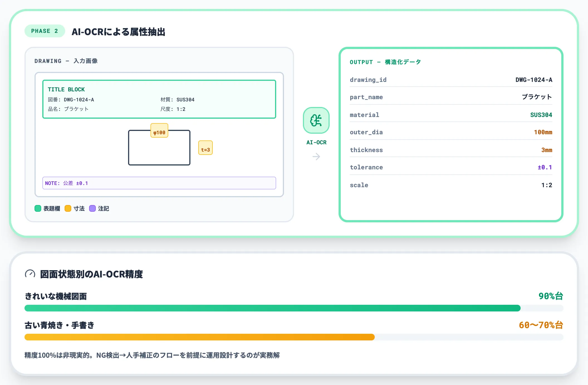
Task: Select the drawing_id value DWG-1024-A
Action: click(533, 80)
